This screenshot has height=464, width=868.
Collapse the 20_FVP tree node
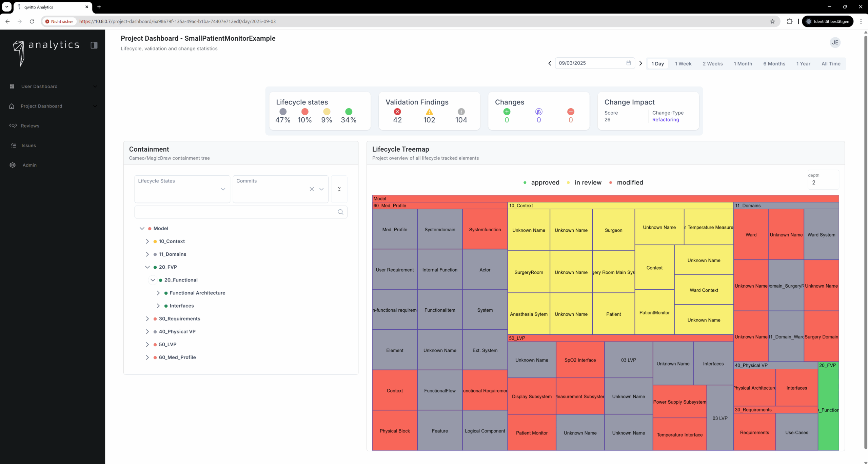(x=147, y=267)
